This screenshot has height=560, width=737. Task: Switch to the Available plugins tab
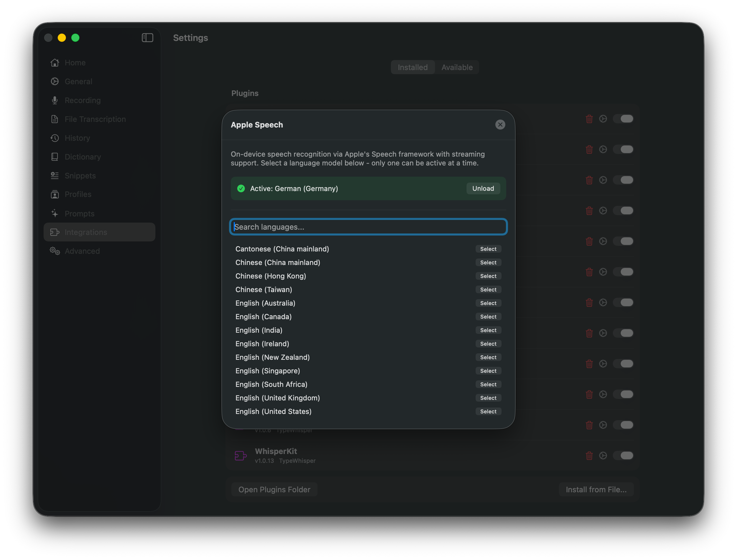457,67
